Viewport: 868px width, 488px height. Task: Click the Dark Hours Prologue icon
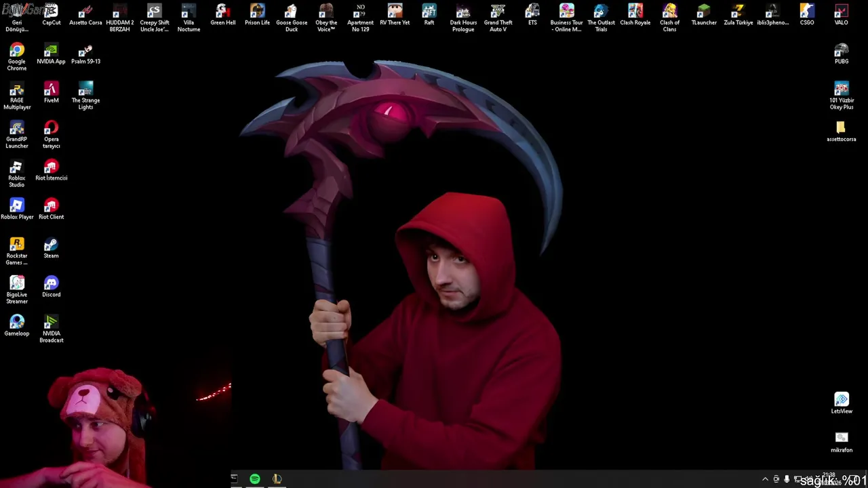click(463, 18)
